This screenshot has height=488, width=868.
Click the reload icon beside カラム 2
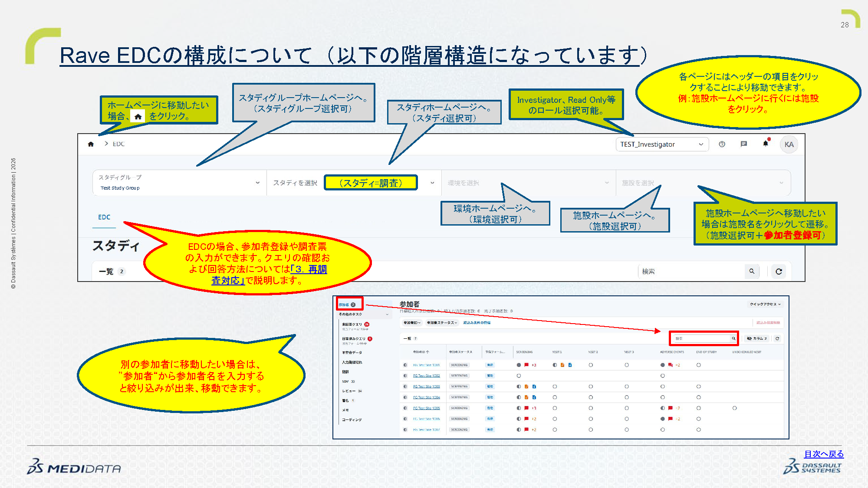pos(777,338)
